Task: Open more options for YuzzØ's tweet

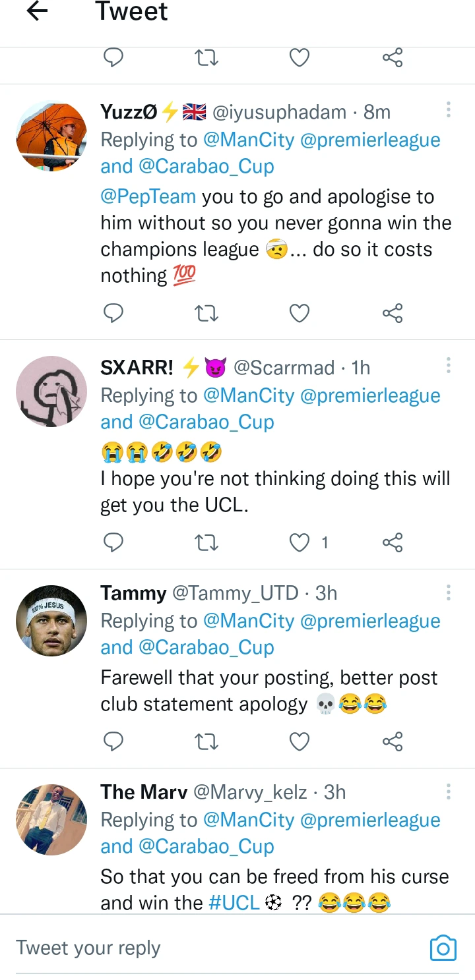Action: click(448, 110)
